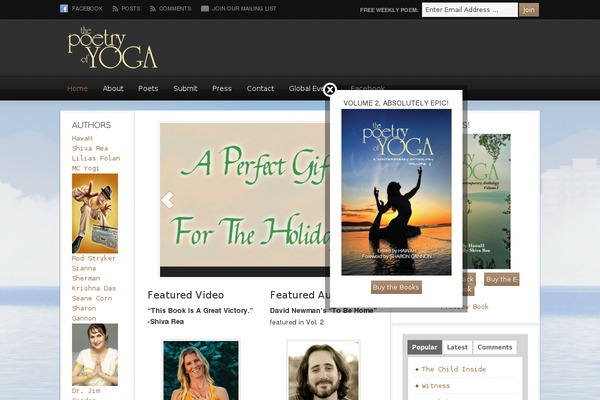The height and width of the screenshot is (400, 600).
Task: Open the Home menu item
Action: [x=77, y=88]
